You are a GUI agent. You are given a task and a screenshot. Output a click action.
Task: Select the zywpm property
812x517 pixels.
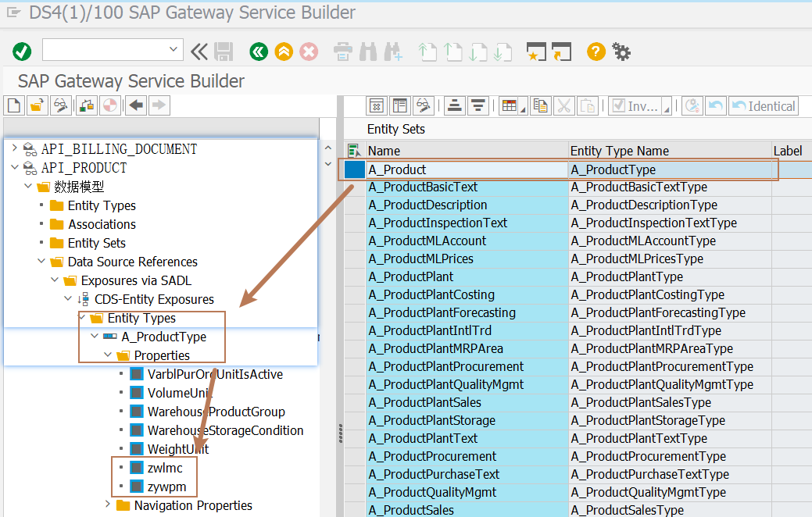click(166, 487)
